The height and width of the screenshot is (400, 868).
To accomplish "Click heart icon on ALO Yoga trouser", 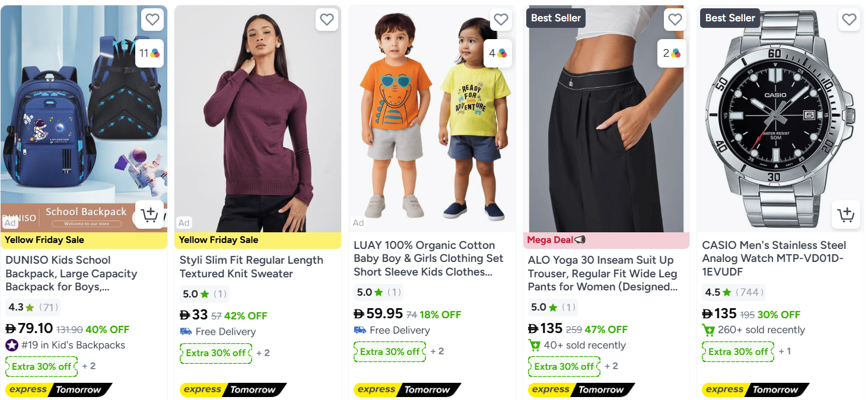I will pyautogui.click(x=675, y=20).
